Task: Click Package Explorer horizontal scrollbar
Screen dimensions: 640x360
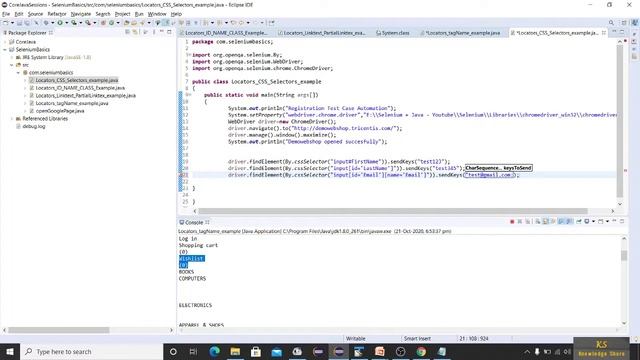Action: (x=58, y=330)
